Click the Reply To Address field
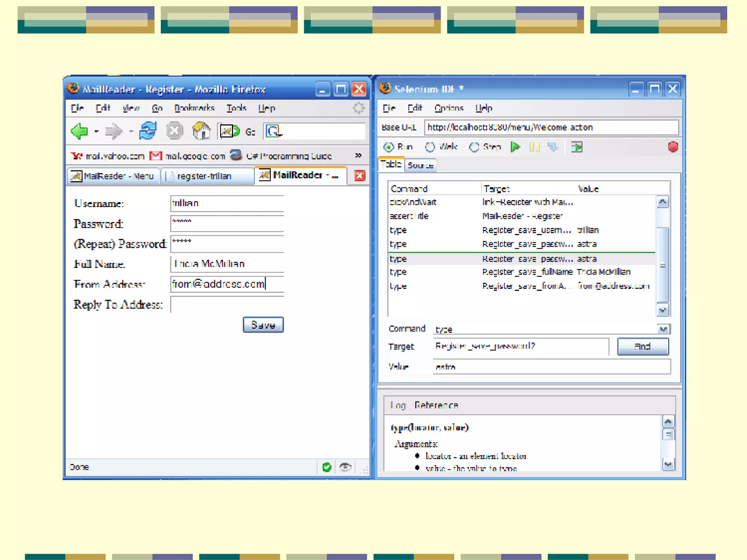 [227, 304]
